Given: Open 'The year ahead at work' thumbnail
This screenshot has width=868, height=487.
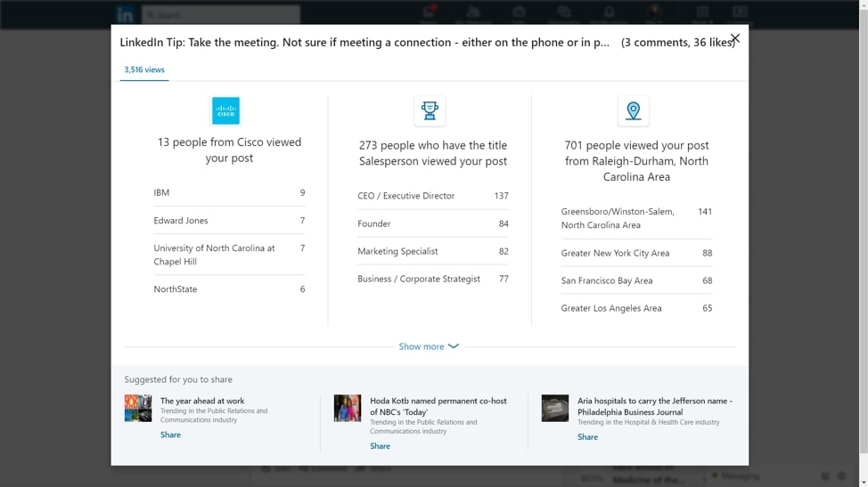Looking at the screenshot, I should (138, 409).
